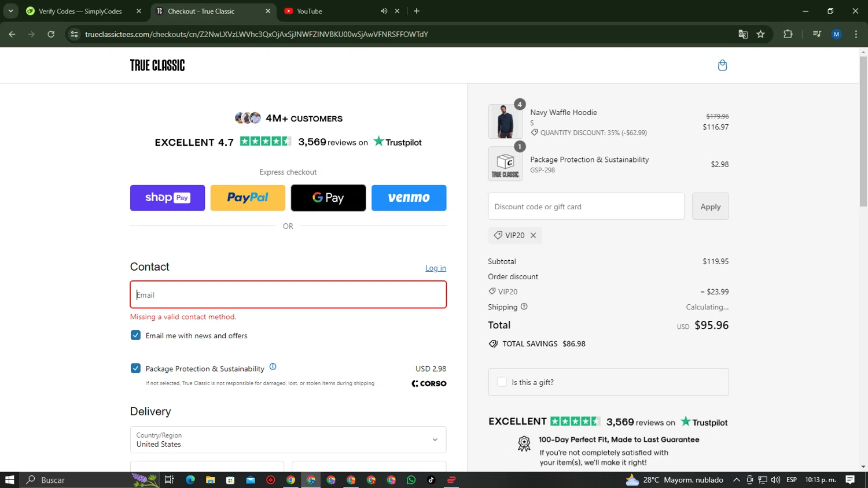Viewport: 868px width, 488px height.
Task: Check the Is this a gift? box
Action: tap(502, 382)
